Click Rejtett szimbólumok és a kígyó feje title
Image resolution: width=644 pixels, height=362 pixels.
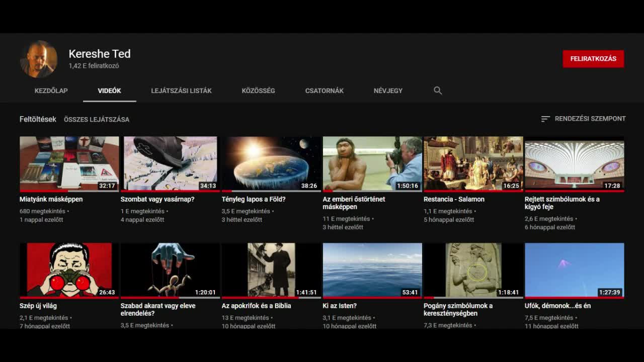562,203
